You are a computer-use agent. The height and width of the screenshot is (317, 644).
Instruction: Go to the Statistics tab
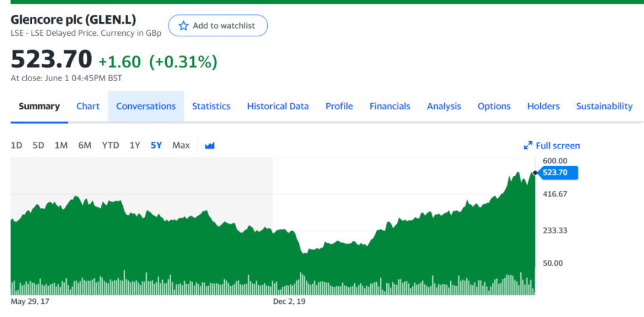[211, 106]
